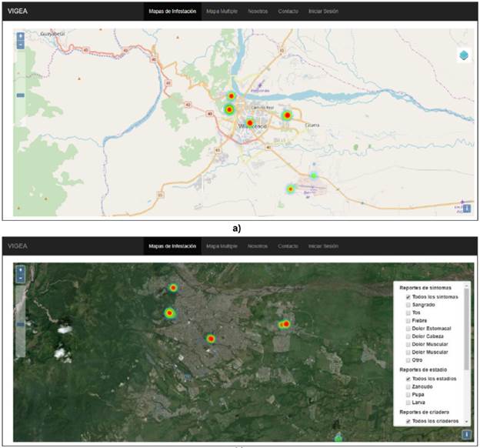Tick the 'Larva' checkbox
480x448 pixels.
coord(408,403)
